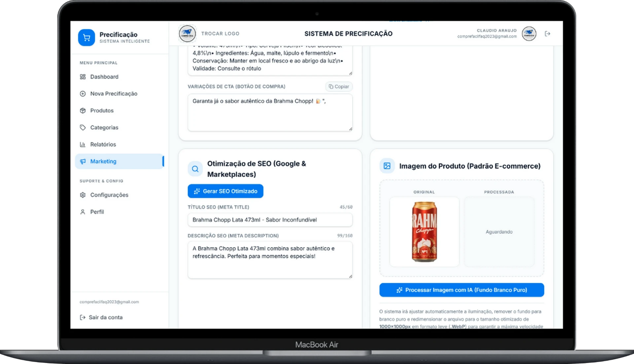Click the Otimização de SEO section heading
Screen dimensions: 634x364
tap(257, 169)
